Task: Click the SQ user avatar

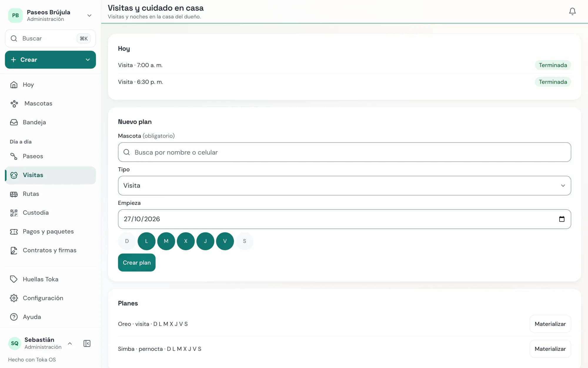Action: 15,343
